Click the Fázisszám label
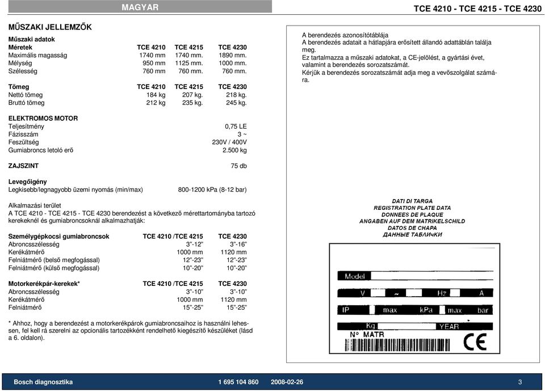The width and height of the screenshot is (545, 392). pos(23,134)
